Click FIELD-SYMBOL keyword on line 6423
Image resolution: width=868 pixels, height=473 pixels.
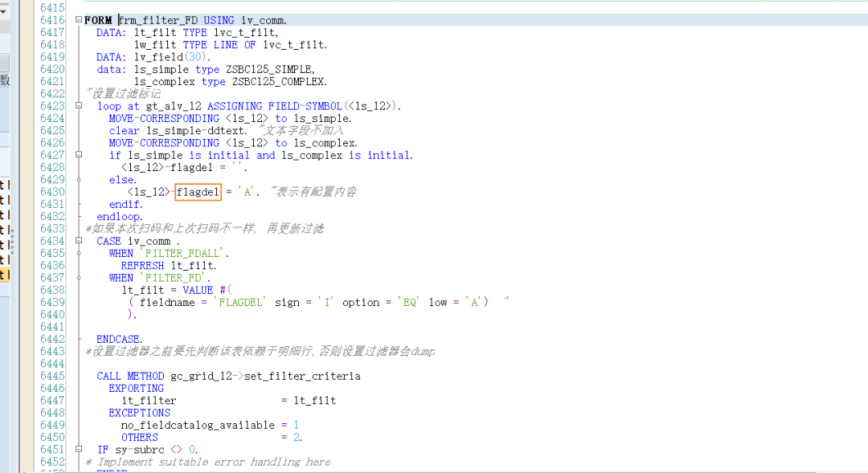point(305,106)
